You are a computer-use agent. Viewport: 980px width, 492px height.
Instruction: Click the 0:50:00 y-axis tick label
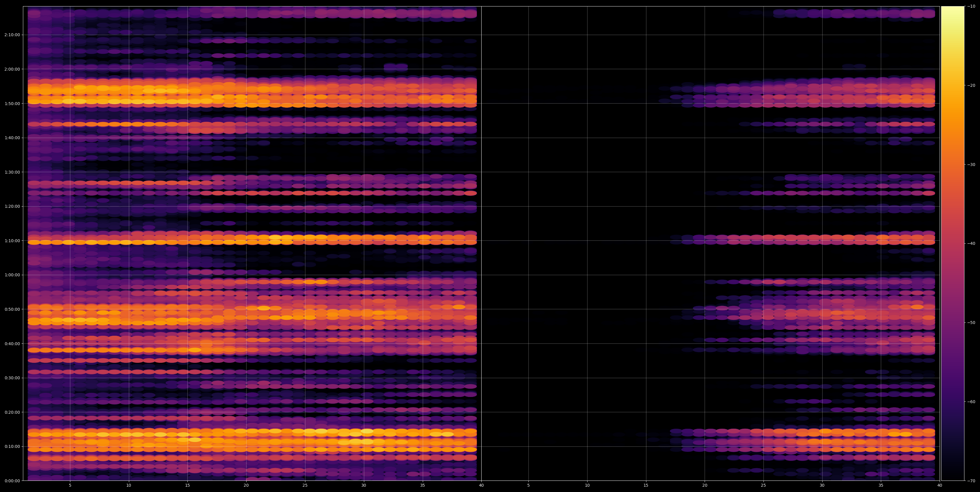12,309
